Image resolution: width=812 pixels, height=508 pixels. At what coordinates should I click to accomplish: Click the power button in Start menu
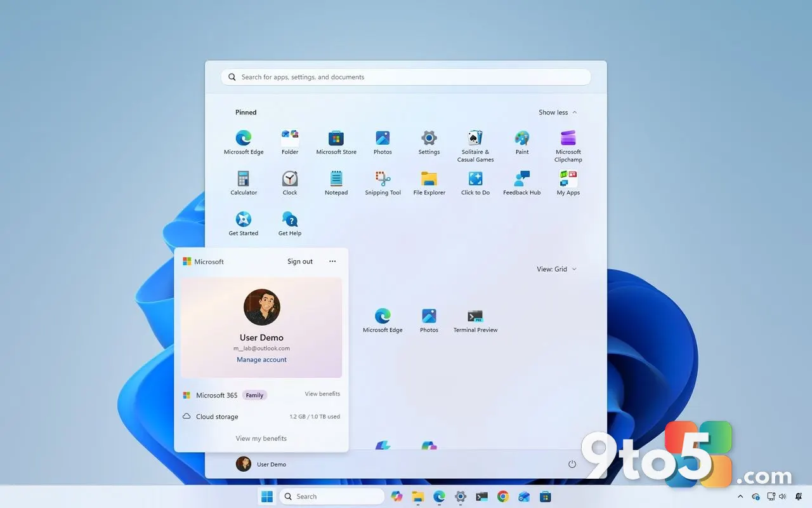point(572,464)
